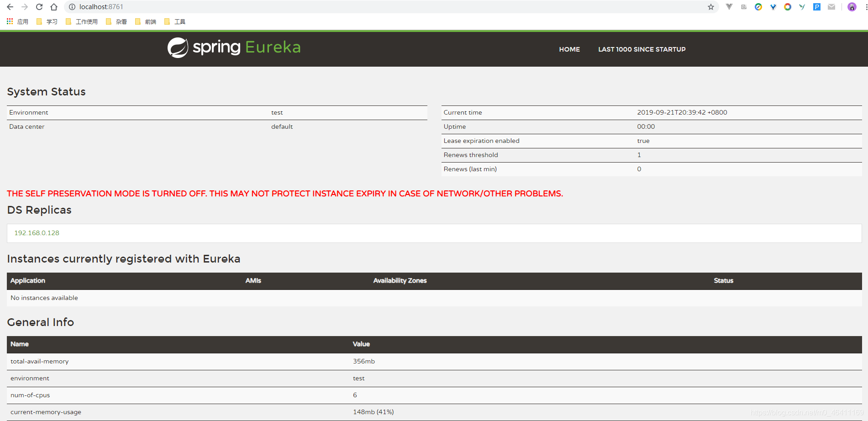This screenshot has height=421, width=868.
Task: Select the HOME menu item
Action: coord(569,49)
